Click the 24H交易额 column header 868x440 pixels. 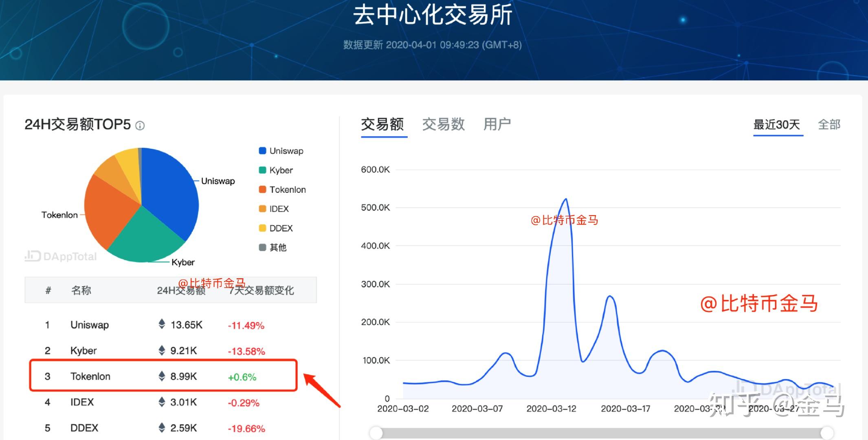point(181,290)
